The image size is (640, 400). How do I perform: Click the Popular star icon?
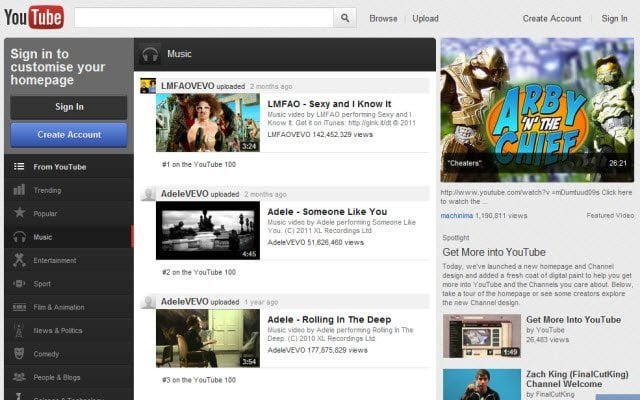(19, 213)
